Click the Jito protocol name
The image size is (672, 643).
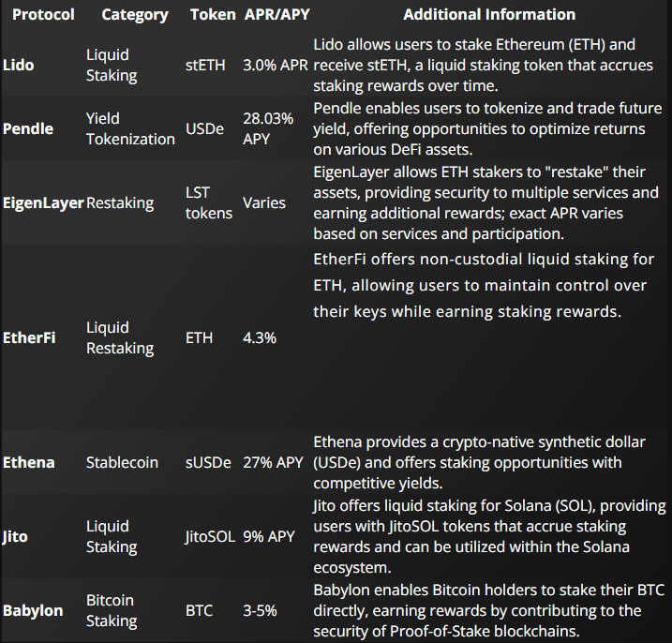[x=16, y=536]
